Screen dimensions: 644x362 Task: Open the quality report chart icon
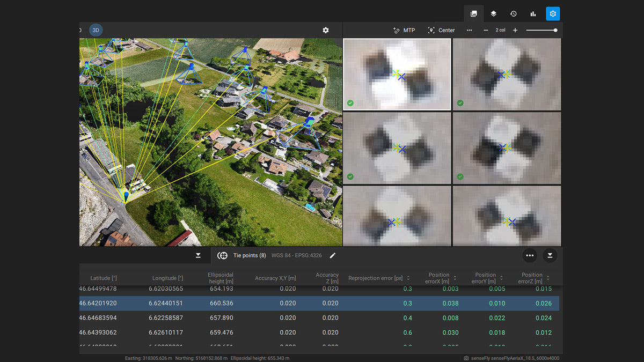coord(533,14)
